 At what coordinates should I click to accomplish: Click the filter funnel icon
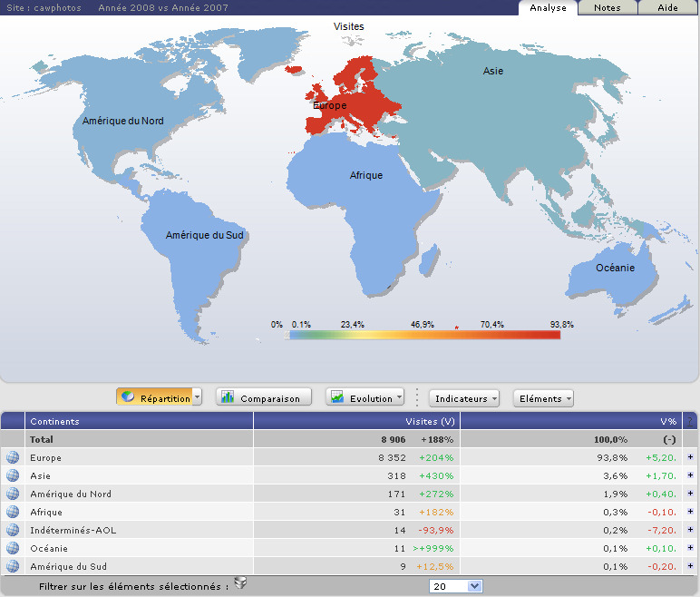point(240,582)
